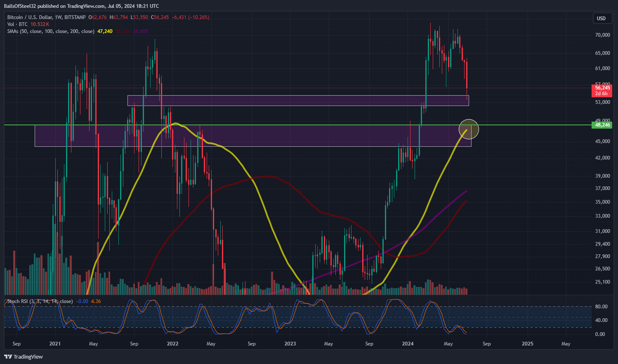Click the Bitcoin / U.S. Dollar symbol title
Viewport: 618px width, 364px height.
[29, 17]
